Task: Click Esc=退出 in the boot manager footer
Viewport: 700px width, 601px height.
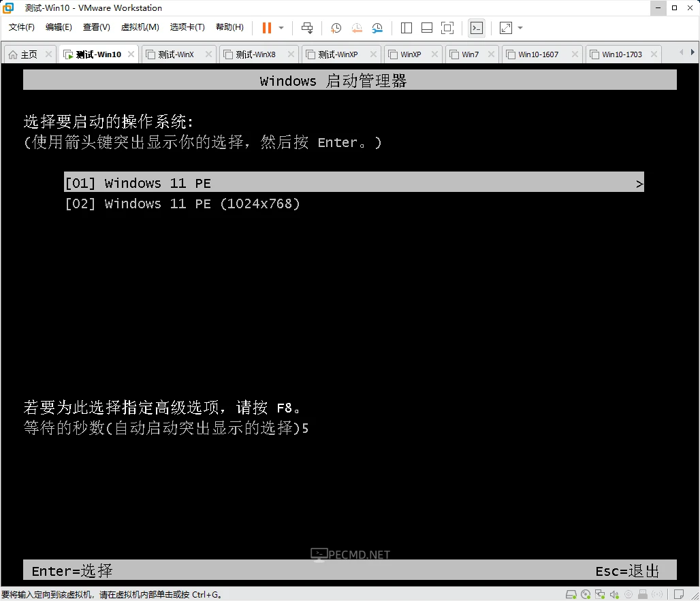Action: click(x=627, y=570)
